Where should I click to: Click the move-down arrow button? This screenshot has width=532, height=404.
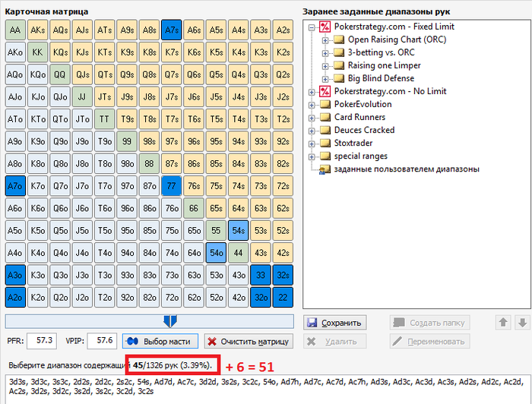pyautogui.click(x=523, y=322)
